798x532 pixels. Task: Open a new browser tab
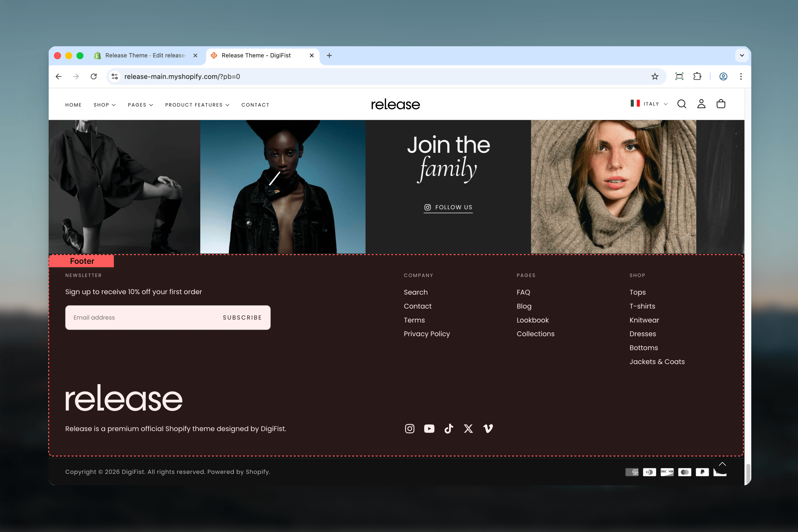[329, 55]
